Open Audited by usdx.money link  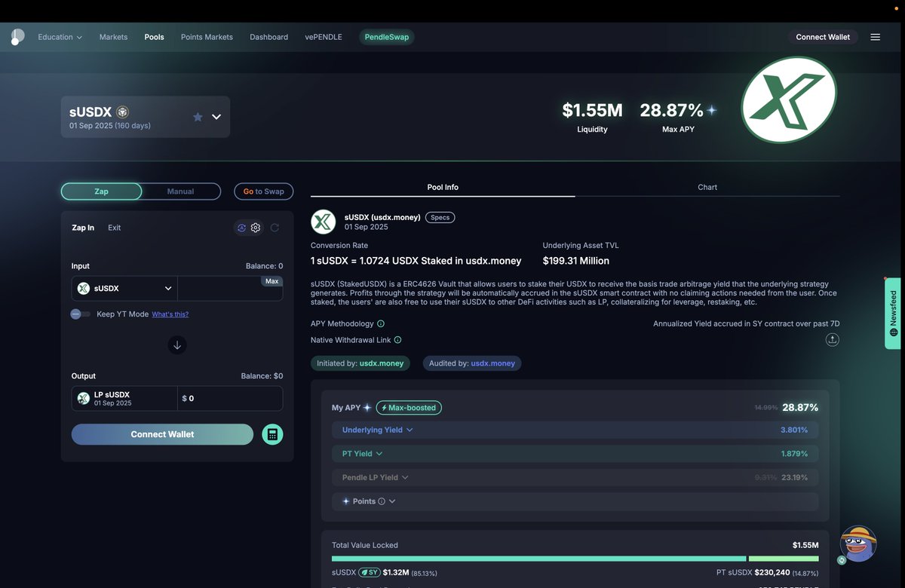(472, 363)
